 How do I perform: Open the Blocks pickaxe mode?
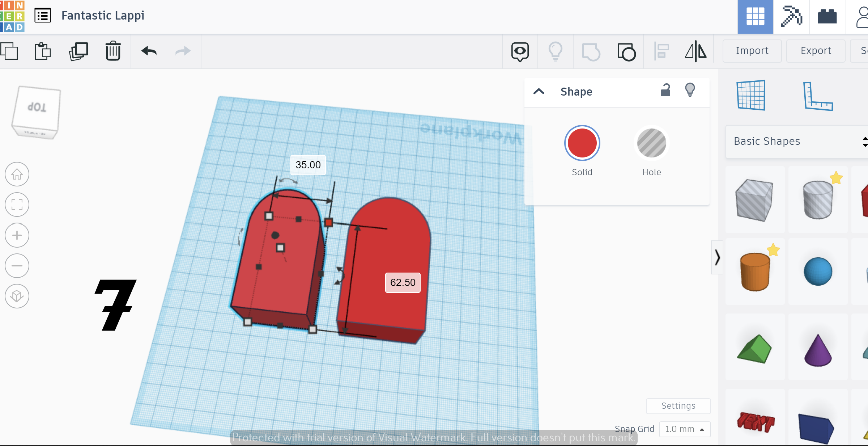791,17
